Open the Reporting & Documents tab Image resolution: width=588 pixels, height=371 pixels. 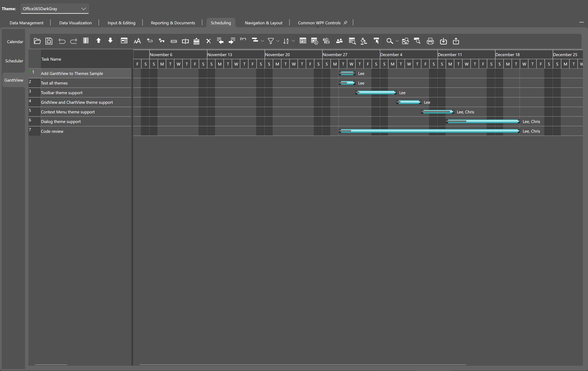pos(173,23)
